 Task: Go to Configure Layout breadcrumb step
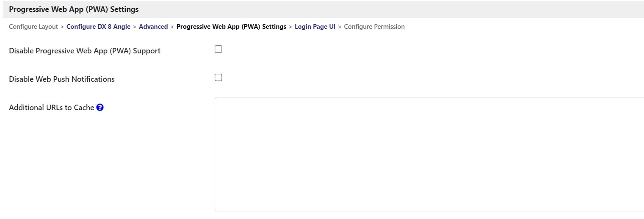(x=33, y=27)
